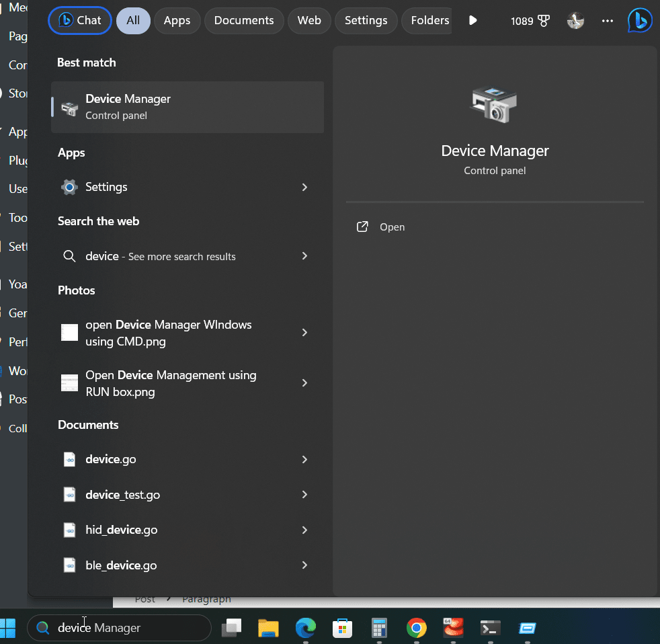The image size is (660, 644).
Task: Open Microsoft Edge from the taskbar
Action: [x=306, y=628]
